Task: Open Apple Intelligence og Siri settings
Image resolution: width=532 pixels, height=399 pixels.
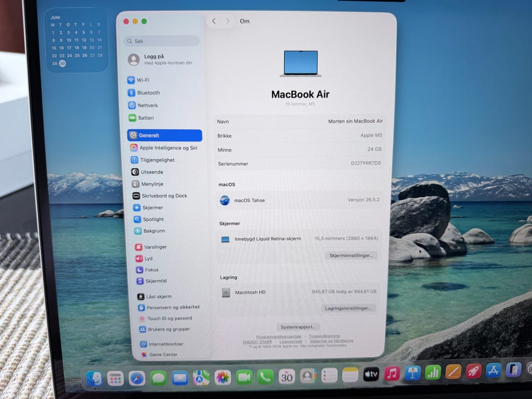Action: [163, 147]
